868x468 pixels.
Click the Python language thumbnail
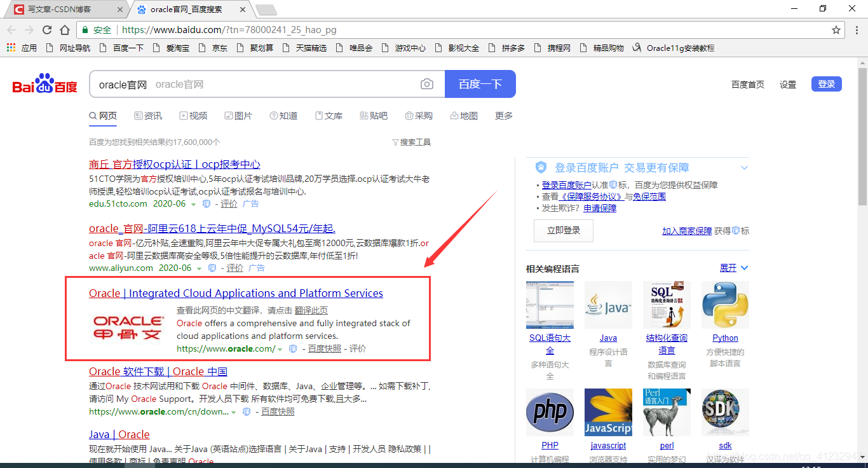point(725,305)
